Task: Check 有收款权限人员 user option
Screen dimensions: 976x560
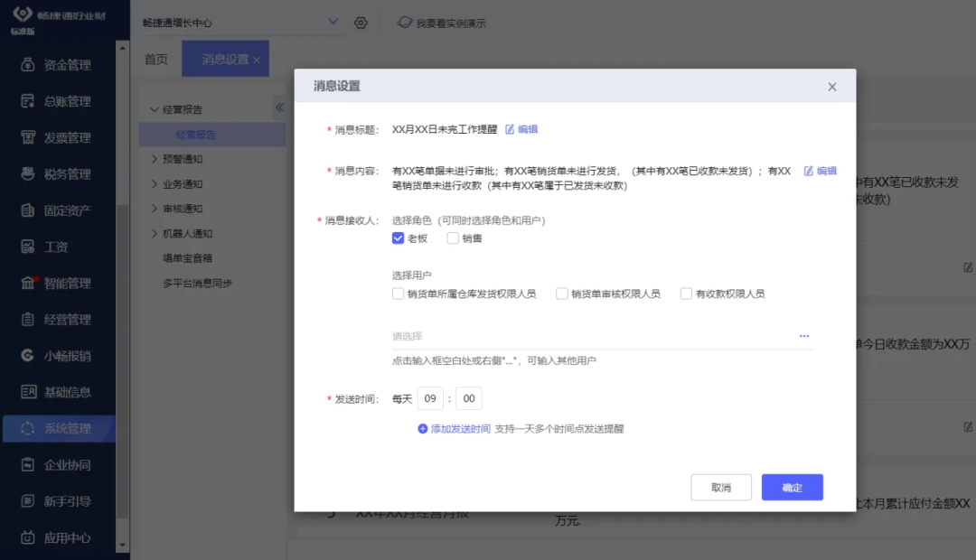Action: pyautogui.click(x=685, y=294)
